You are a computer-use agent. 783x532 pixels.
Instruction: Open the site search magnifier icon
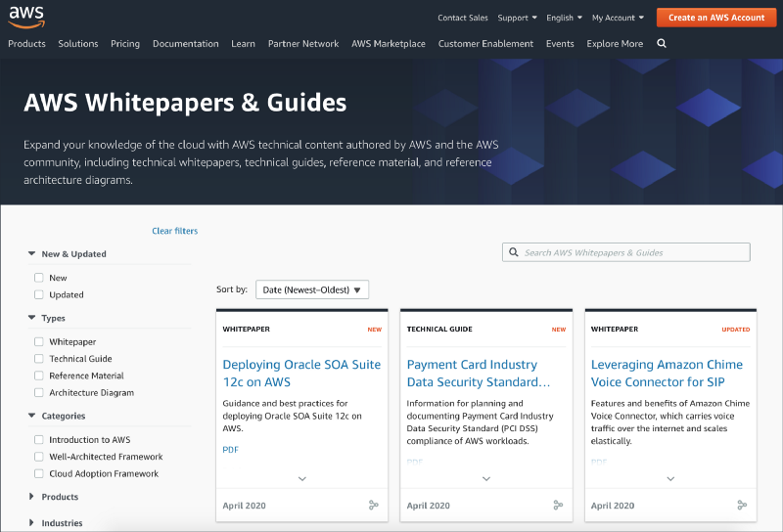pyautogui.click(x=662, y=43)
